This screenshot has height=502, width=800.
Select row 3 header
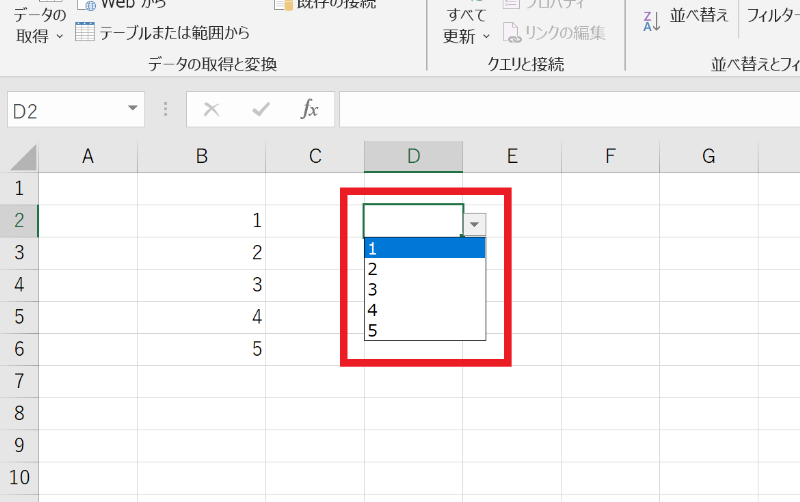19,253
